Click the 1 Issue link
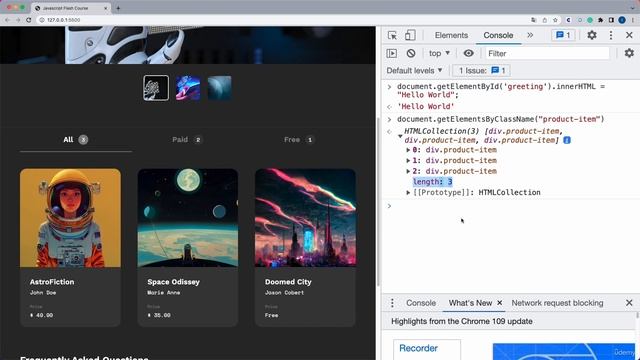The height and width of the screenshot is (360, 640). 482,71
